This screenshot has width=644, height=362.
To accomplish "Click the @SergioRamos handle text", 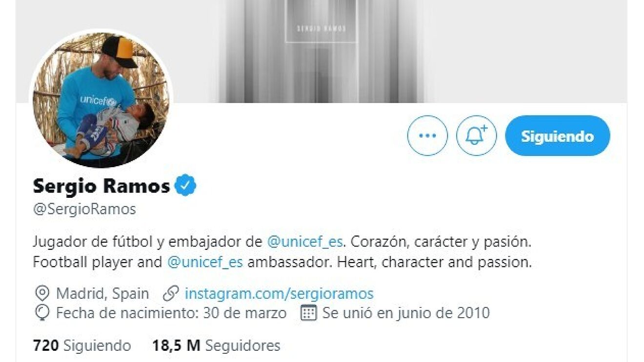I will pyautogui.click(x=84, y=209).
